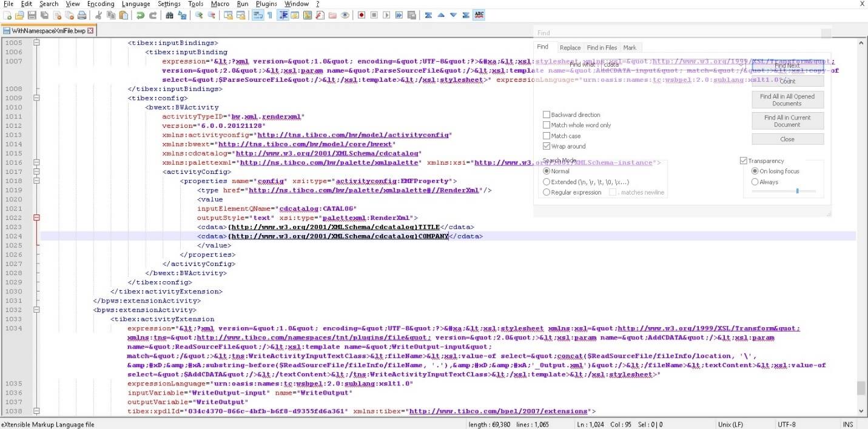Open the Plugins menu
The width and height of the screenshot is (868, 429).
(x=266, y=4)
